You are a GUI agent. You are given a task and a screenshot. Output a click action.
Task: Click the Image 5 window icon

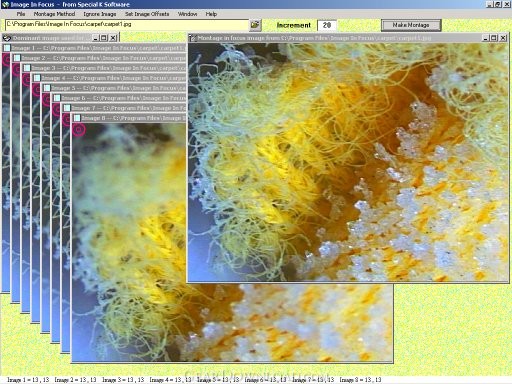47,88
